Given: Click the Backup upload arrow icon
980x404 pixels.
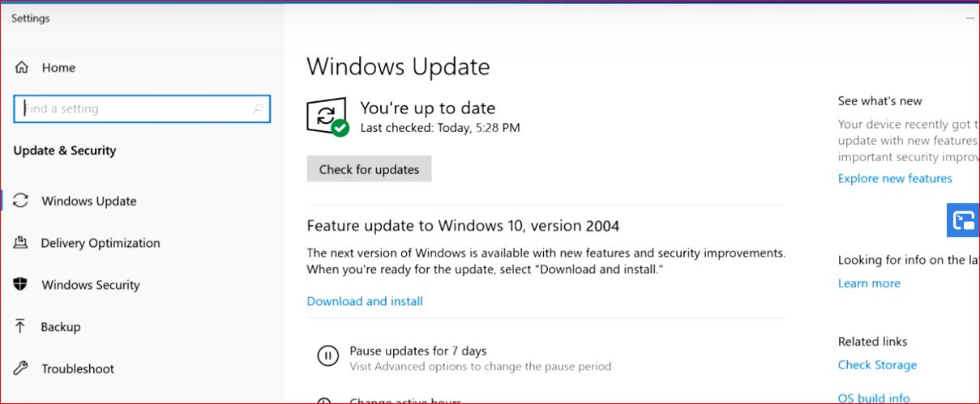Looking at the screenshot, I should (21, 327).
